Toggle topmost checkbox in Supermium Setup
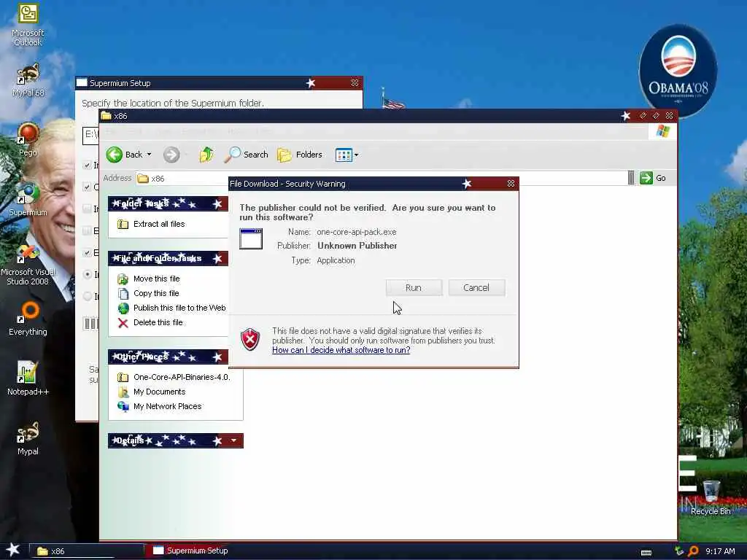 pyautogui.click(x=87, y=165)
